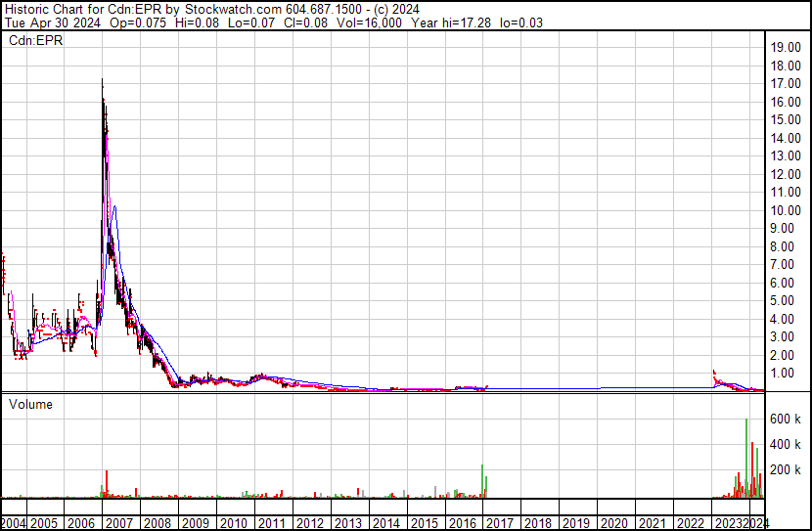Click the Vol=16,000 header value

click(369, 22)
